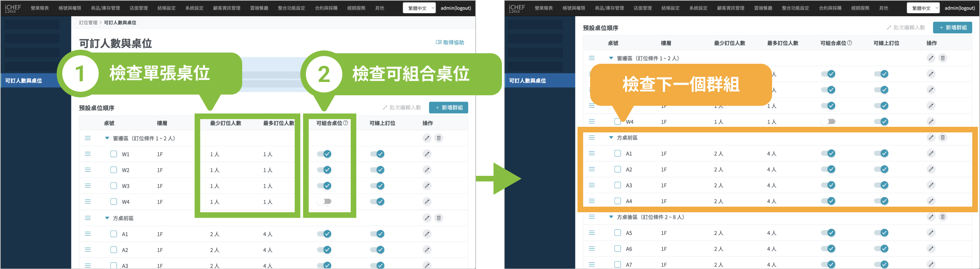Disable the 可組合桌位 toggle for table W1
Screen dimensions: 980x269
click(x=324, y=154)
